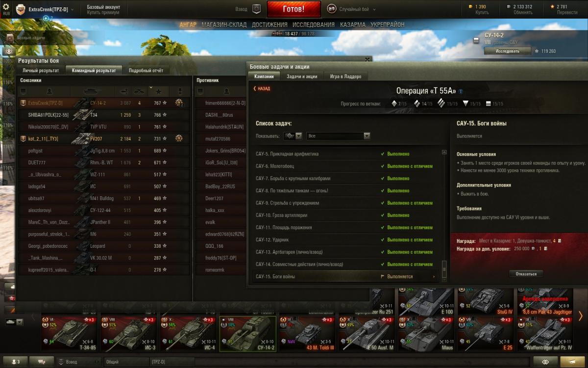This screenshot has height=368, width=588.
Task: Select ally row SHIBA81POLK[22-55]
Action: (104, 115)
